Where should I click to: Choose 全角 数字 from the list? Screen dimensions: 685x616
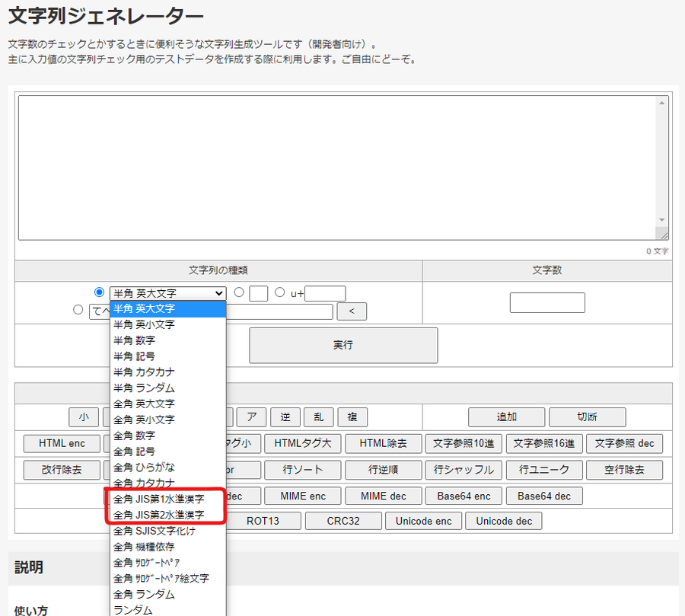(x=167, y=436)
